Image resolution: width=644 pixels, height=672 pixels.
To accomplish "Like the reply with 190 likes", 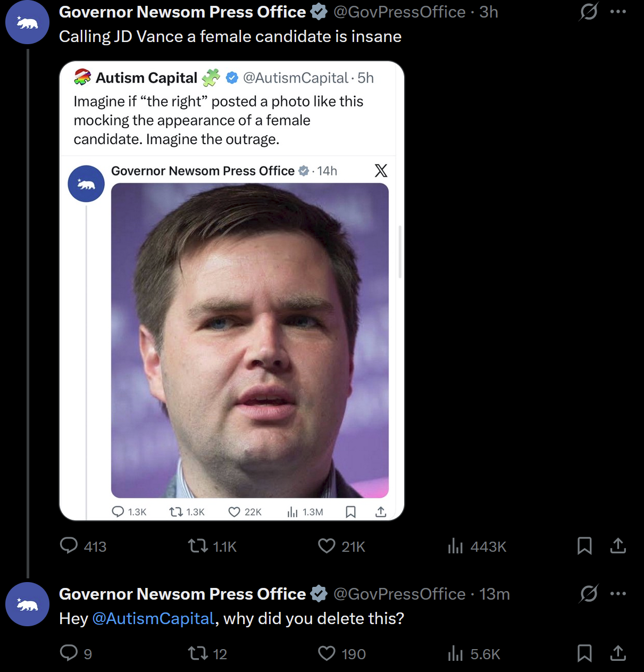I will coord(327,653).
